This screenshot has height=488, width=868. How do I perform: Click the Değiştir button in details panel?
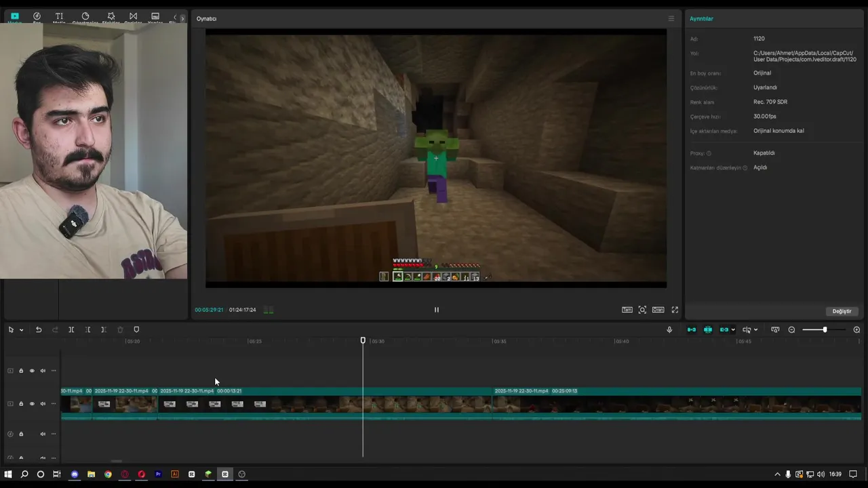pos(842,311)
